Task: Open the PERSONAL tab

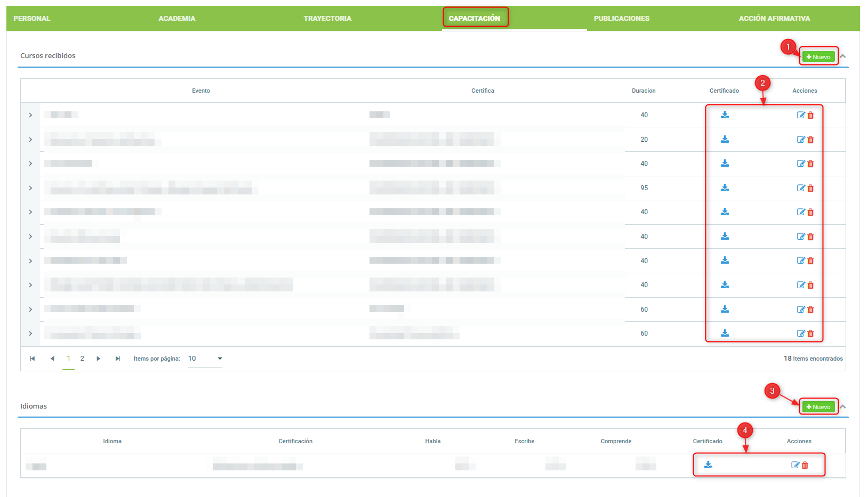Action: click(32, 19)
